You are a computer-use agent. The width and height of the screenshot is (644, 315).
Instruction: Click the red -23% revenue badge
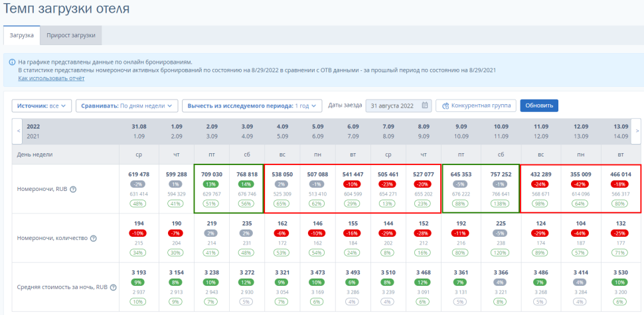(x=388, y=184)
